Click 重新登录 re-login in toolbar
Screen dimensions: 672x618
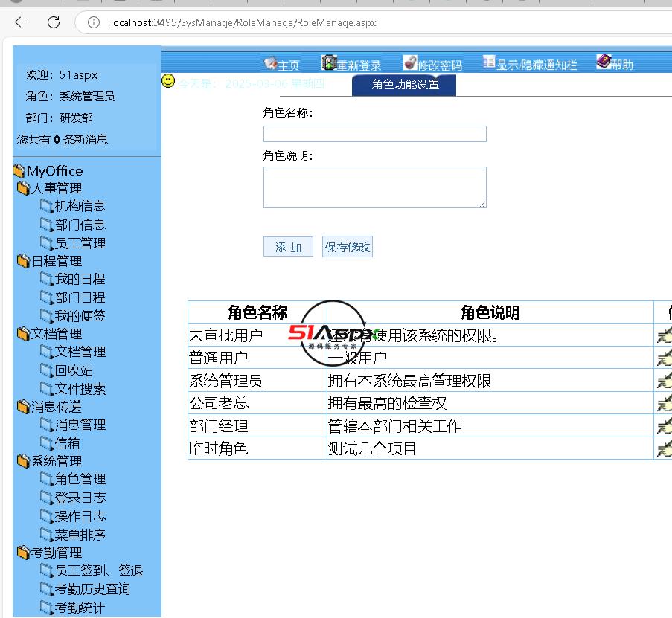point(359,65)
